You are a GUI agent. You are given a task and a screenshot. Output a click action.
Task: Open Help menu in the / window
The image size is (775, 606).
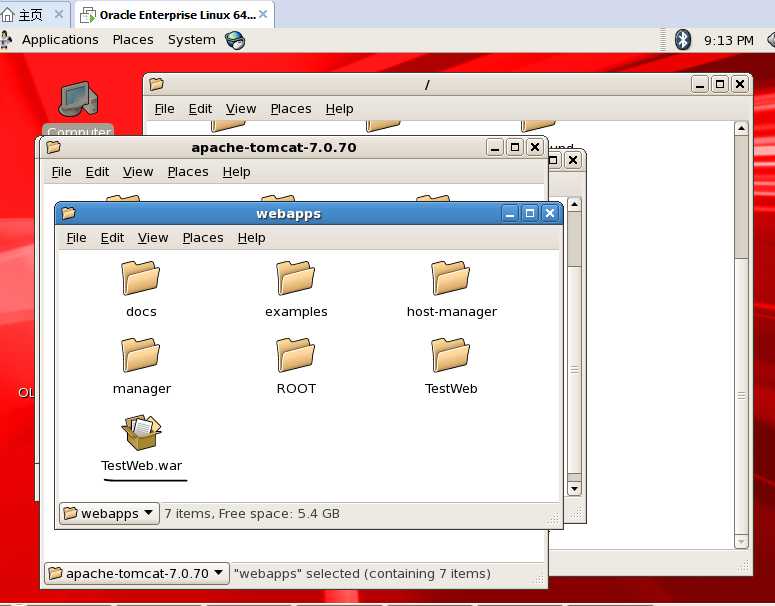pyautogui.click(x=339, y=109)
